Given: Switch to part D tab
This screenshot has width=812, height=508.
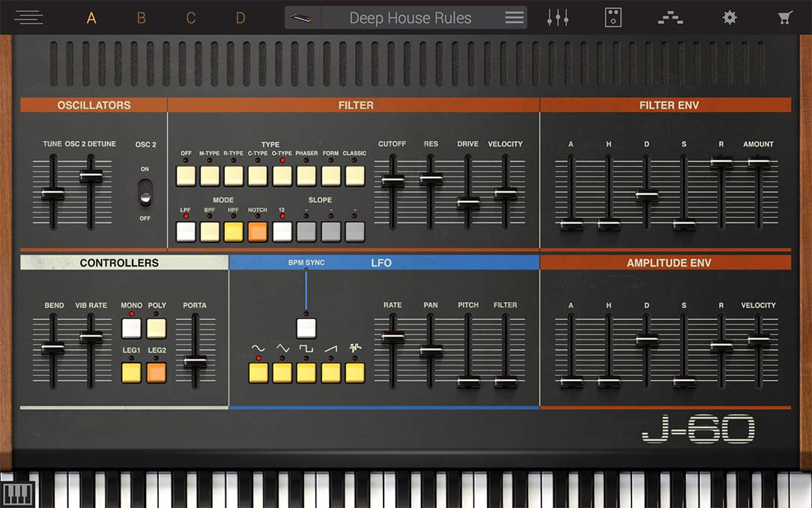Looking at the screenshot, I should 240,18.
